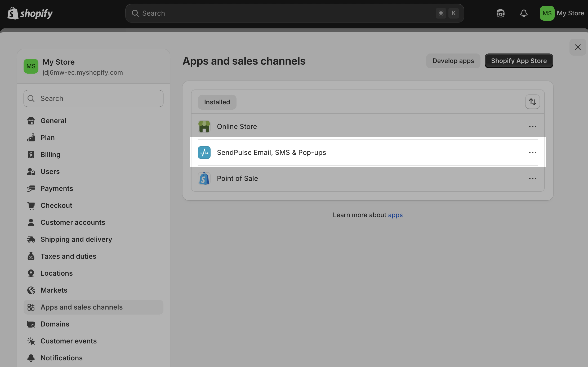Click the global Search bar at top
This screenshot has width=588, height=367.
coord(295,13)
